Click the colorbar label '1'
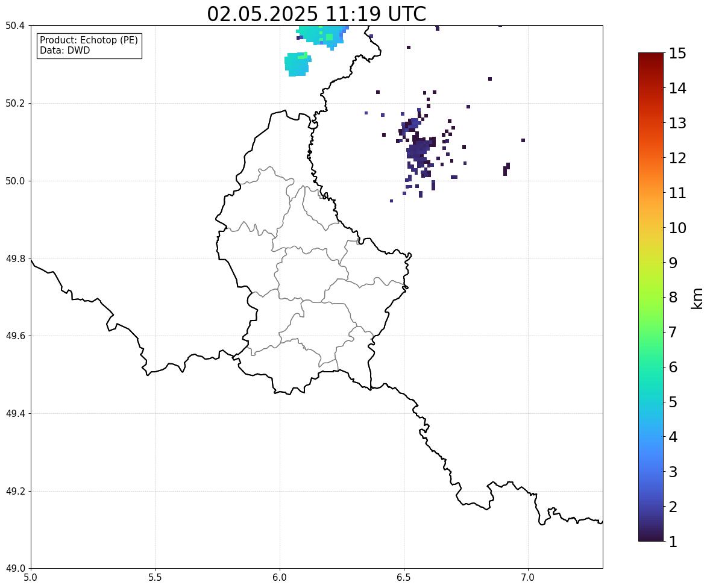Viewport: 710px width, 588px height. pos(673,542)
